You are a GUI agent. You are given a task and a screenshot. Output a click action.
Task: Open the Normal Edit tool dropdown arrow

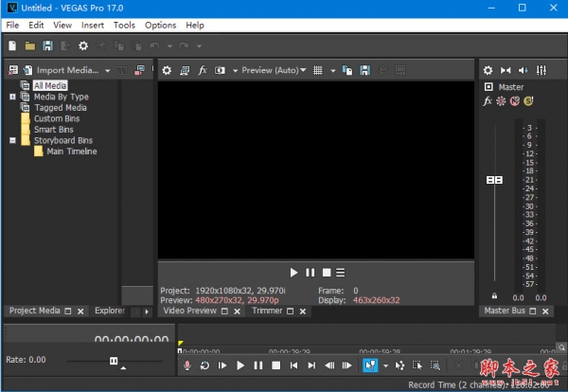tap(385, 365)
